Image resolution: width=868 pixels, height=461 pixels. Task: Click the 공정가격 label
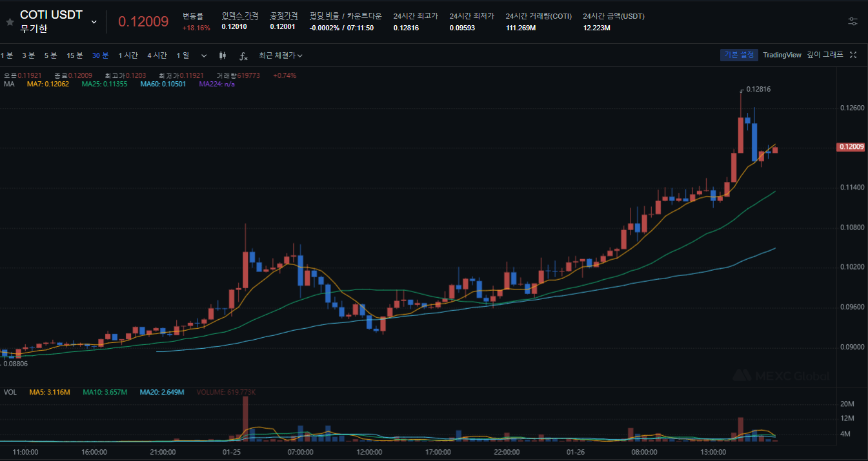coord(284,15)
